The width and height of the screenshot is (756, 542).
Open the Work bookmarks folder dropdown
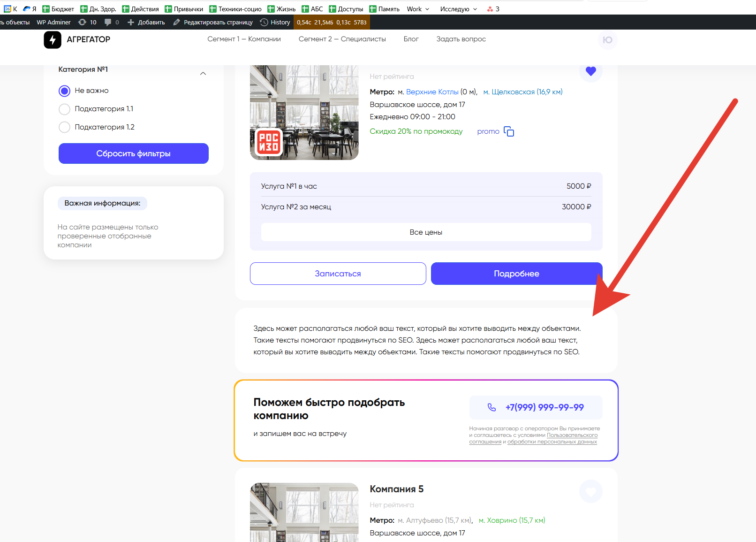coord(418,9)
